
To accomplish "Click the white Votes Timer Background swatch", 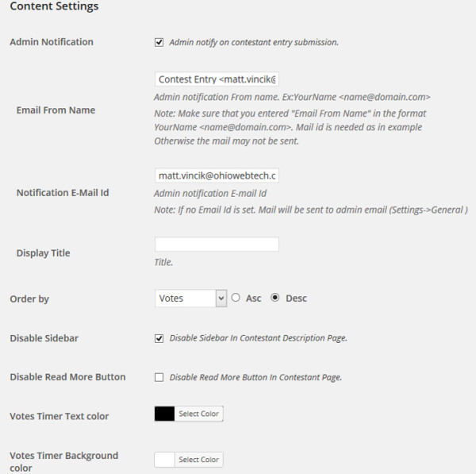I will (164, 460).
